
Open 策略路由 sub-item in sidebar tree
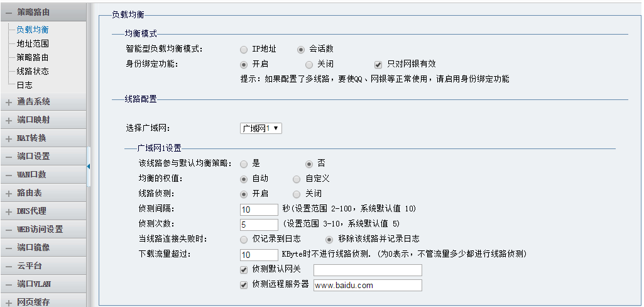[x=33, y=57]
